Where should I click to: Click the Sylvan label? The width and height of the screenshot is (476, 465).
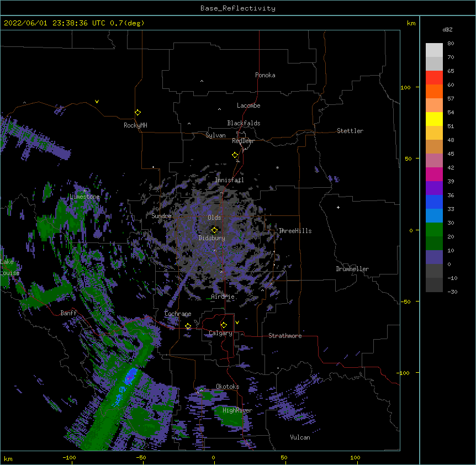pos(215,135)
